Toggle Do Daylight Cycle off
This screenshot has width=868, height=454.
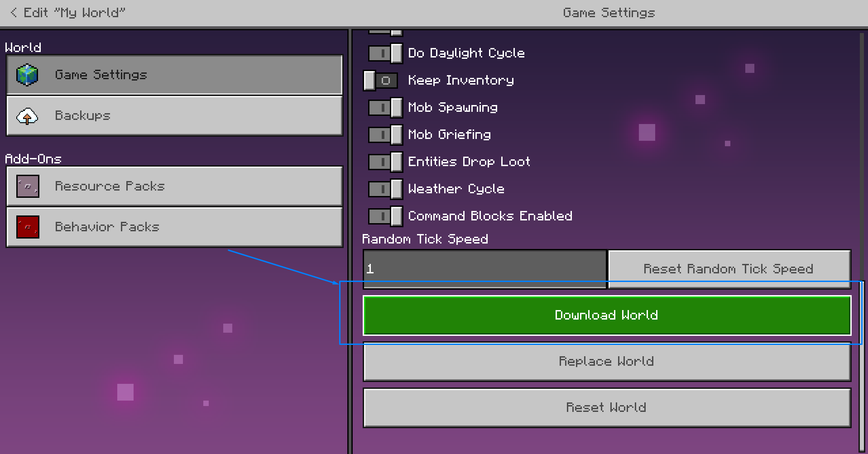tap(385, 53)
